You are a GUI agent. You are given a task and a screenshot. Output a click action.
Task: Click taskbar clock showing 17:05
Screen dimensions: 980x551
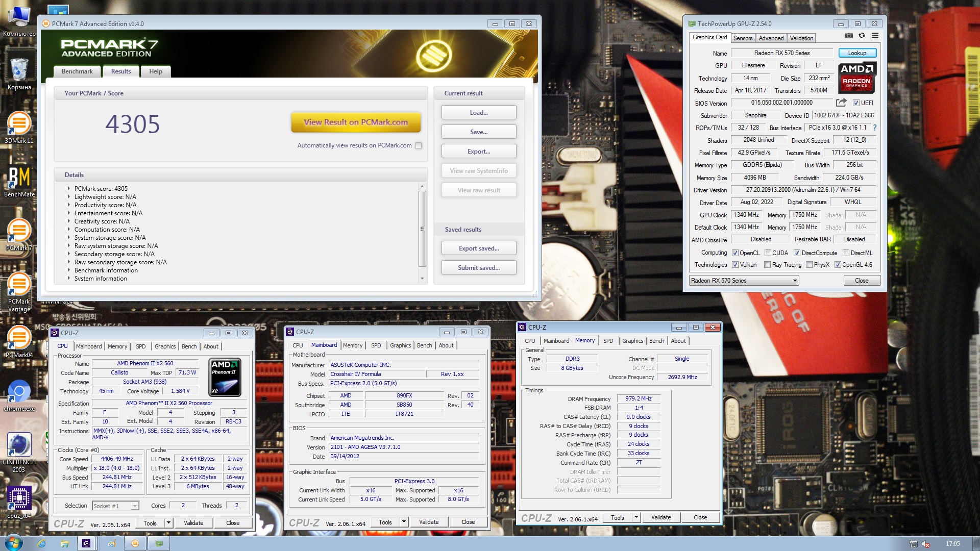point(952,544)
